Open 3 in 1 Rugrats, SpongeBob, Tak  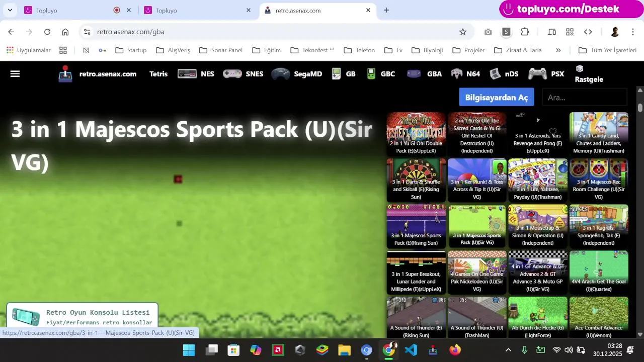(599, 226)
